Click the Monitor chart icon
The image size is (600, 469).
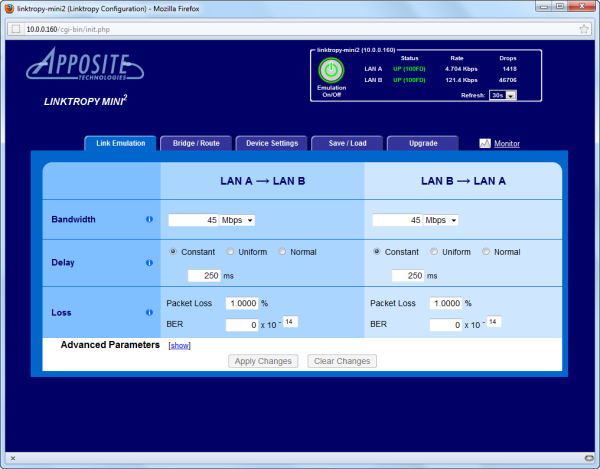485,144
